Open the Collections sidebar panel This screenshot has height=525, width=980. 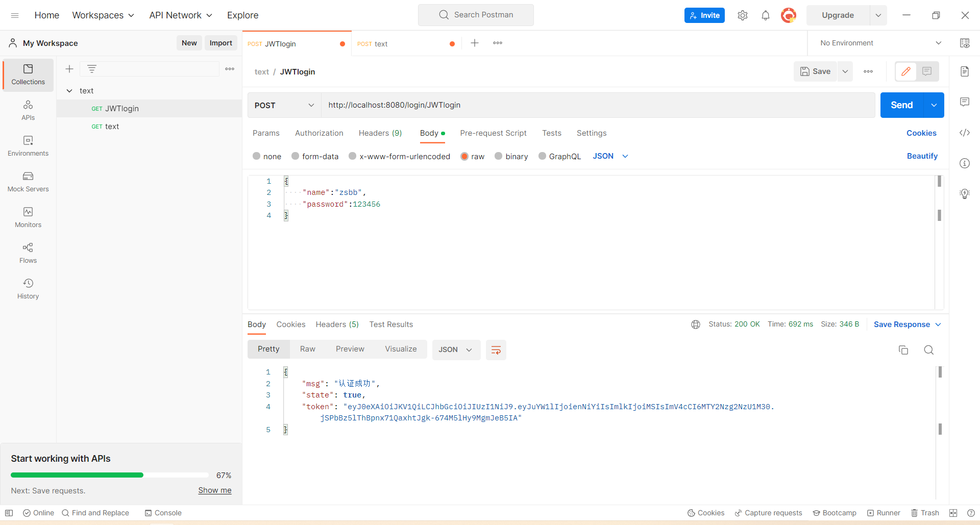click(x=28, y=74)
